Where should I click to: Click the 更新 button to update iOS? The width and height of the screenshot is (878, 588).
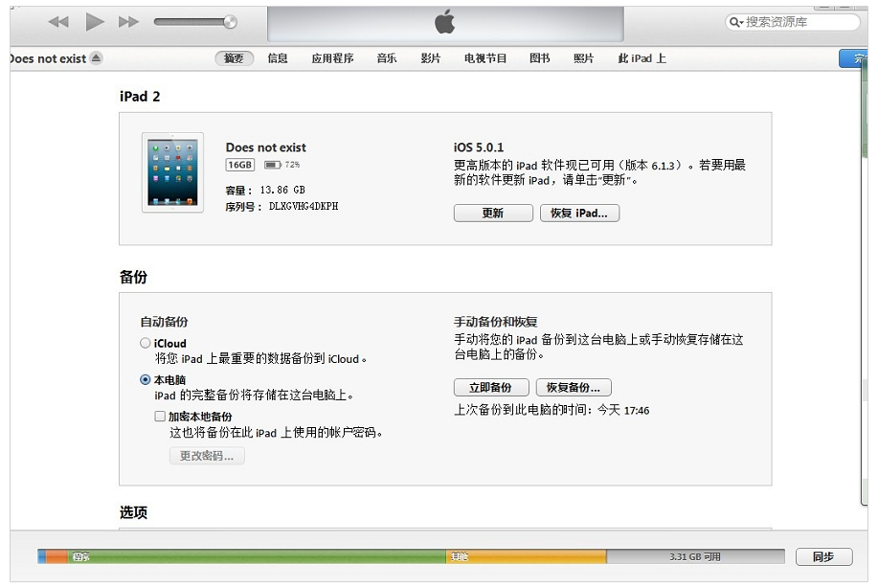(x=493, y=213)
